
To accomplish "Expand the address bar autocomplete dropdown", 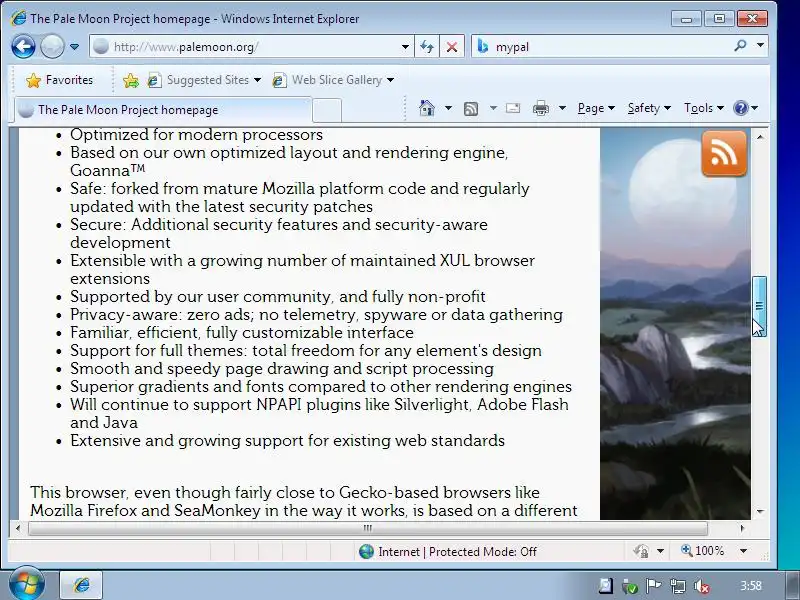I will [x=405, y=47].
